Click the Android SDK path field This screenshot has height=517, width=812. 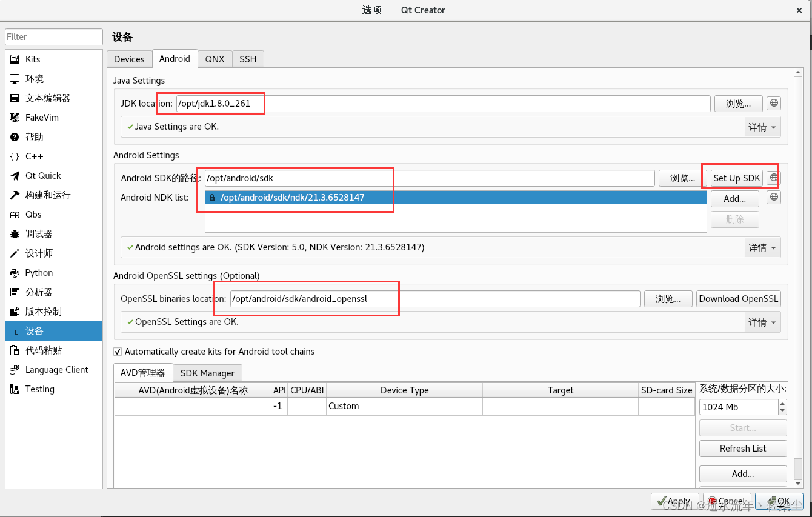(430, 178)
